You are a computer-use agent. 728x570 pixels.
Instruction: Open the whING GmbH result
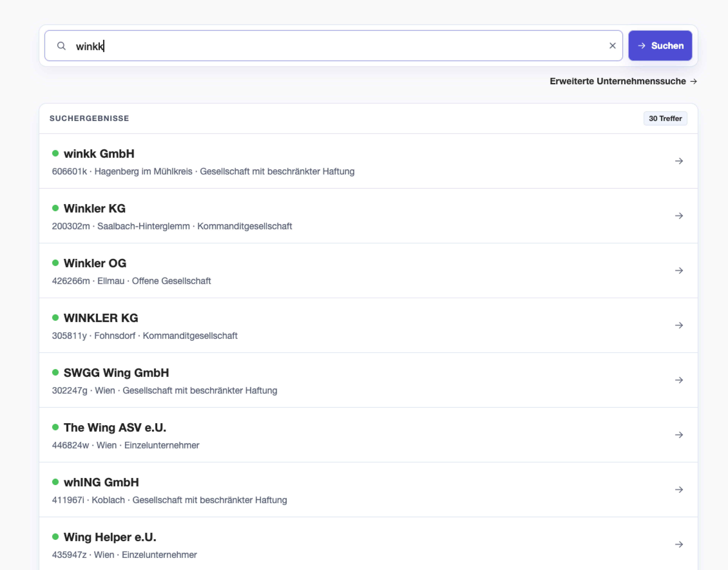(368, 490)
